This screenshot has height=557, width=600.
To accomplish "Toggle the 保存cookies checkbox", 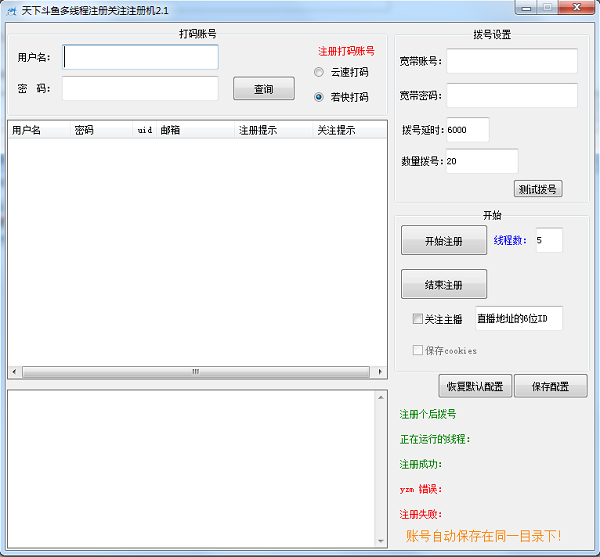I will (417, 350).
